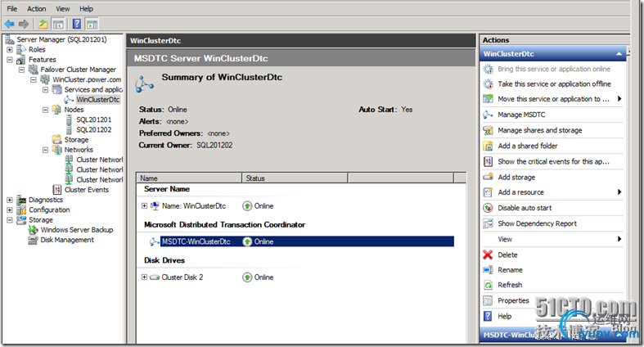This screenshot has height=347, width=644.
Task: Click the Windows Server Backup icon
Action: tap(33, 230)
